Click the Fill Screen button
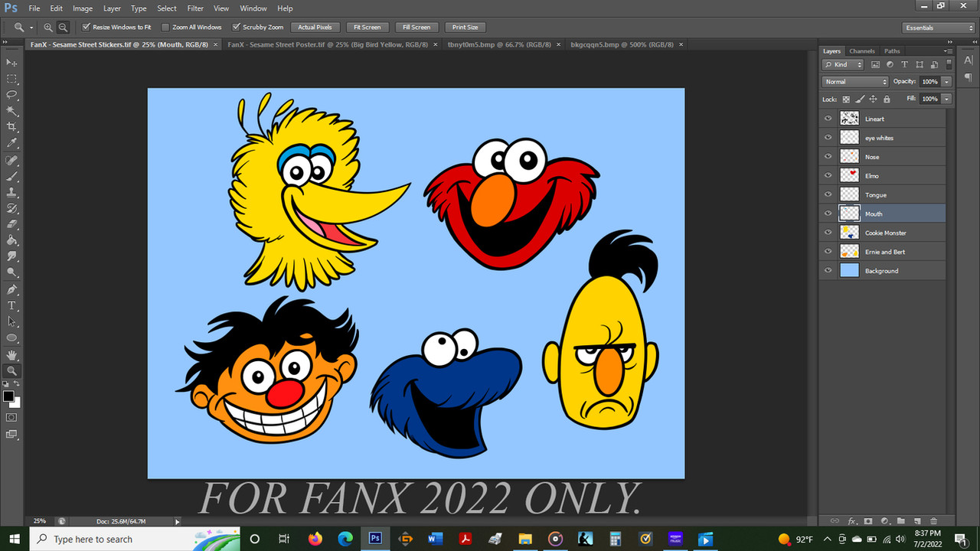The image size is (980, 551). pyautogui.click(x=416, y=27)
